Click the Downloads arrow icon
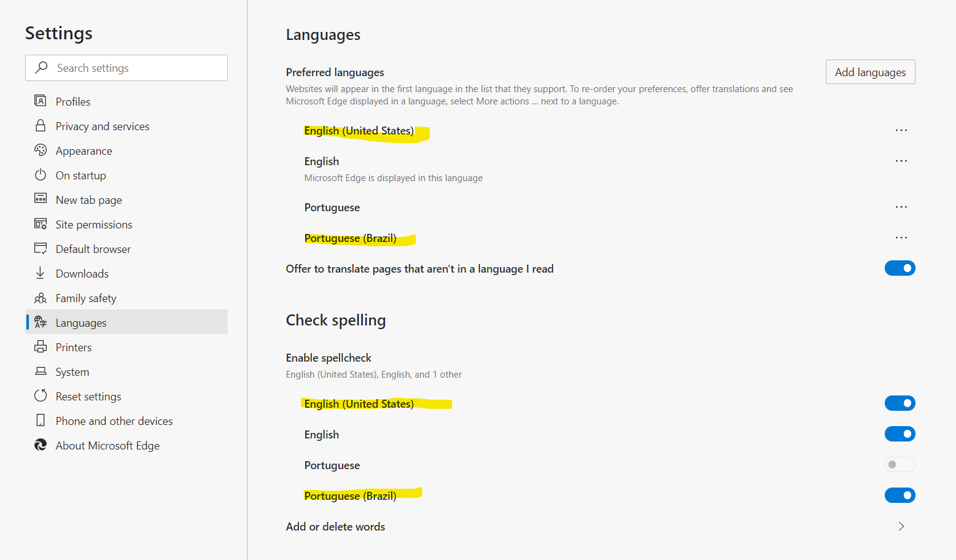This screenshot has width=956, height=560. 41,273
